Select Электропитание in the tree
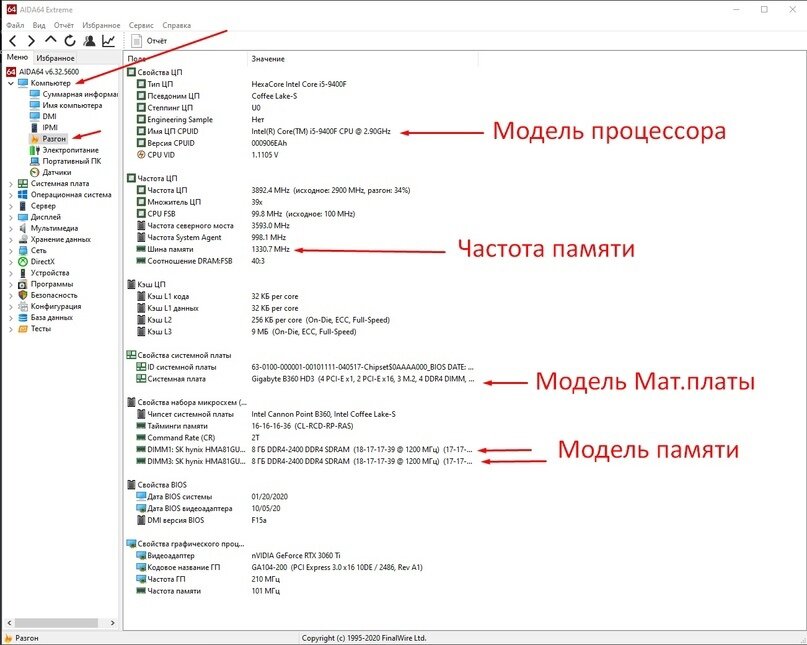Image resolution: width=807 pixels, height=645 pixels. [64, 150]
